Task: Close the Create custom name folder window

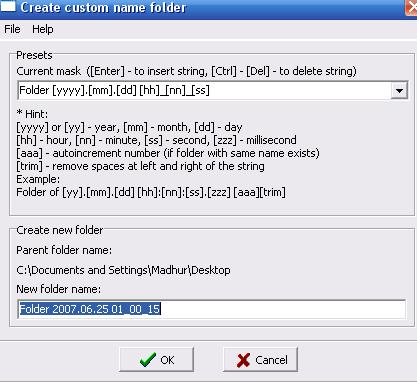Action: (x=412, y=7)
